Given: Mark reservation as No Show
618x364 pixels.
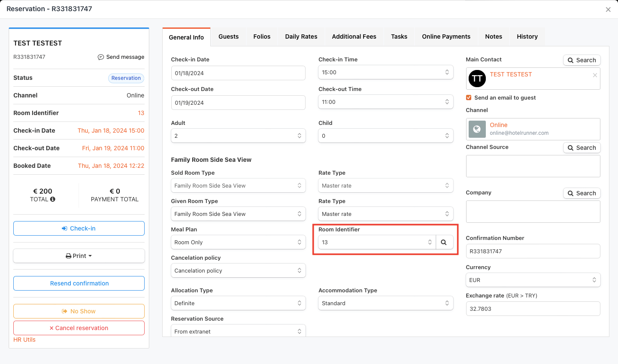Looking at the screenshot, I should click(x=79, y=311).
